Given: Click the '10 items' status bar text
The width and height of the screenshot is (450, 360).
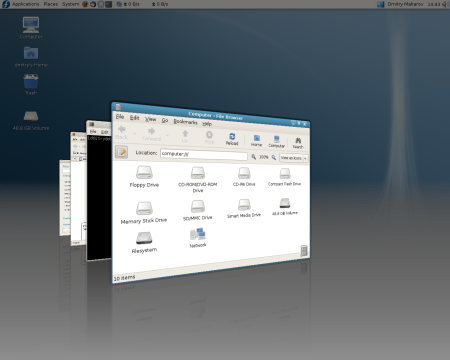Looking at the screenshot, I should [x=124, y=278].
